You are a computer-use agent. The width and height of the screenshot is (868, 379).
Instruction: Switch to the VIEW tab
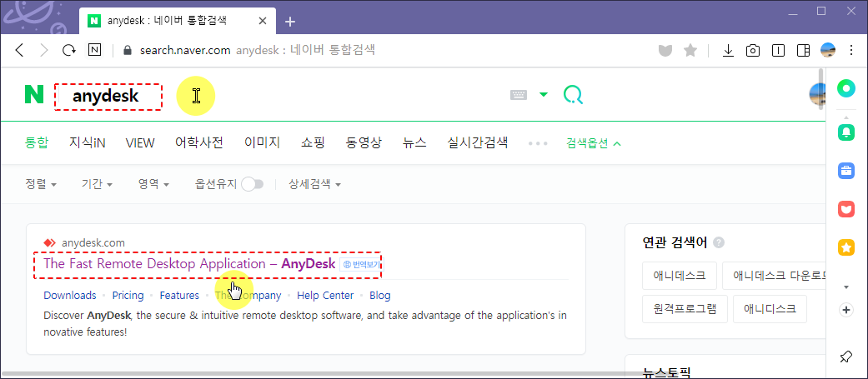click(140, 142)
